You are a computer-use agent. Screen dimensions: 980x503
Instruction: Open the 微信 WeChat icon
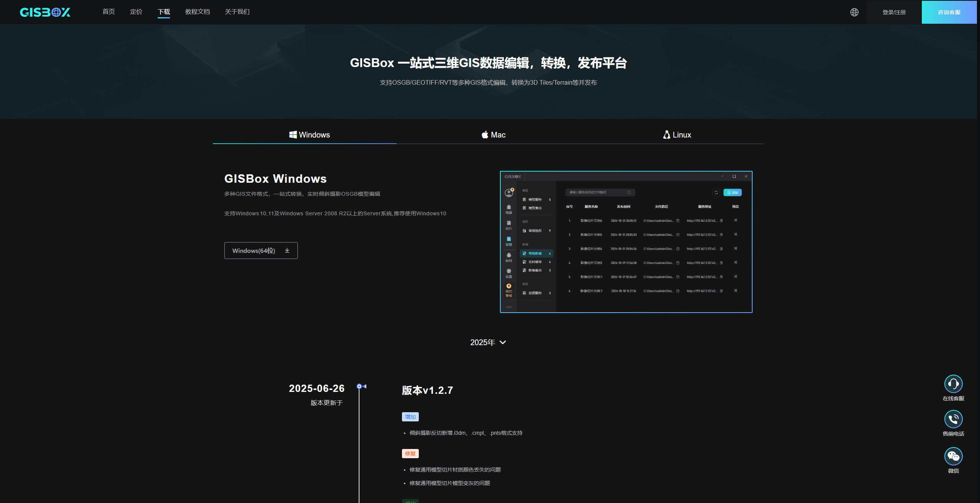coord(953,456)
